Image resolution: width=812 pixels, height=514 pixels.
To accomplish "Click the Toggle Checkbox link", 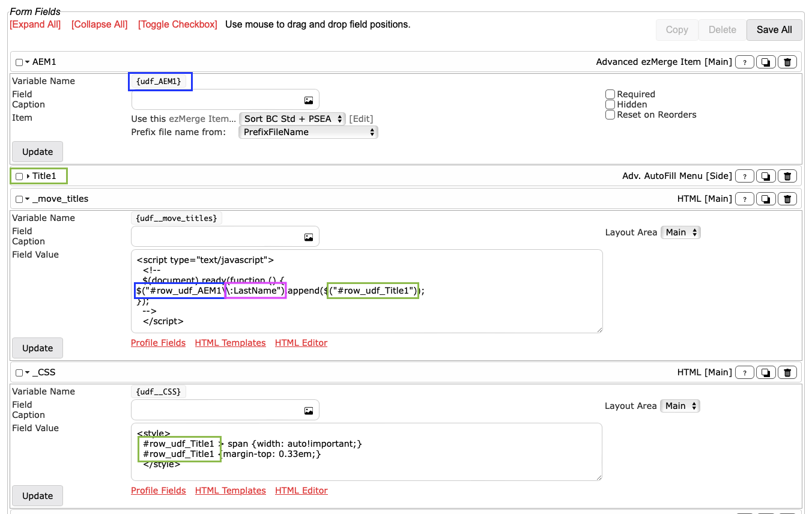I will [x=178, y=25].
